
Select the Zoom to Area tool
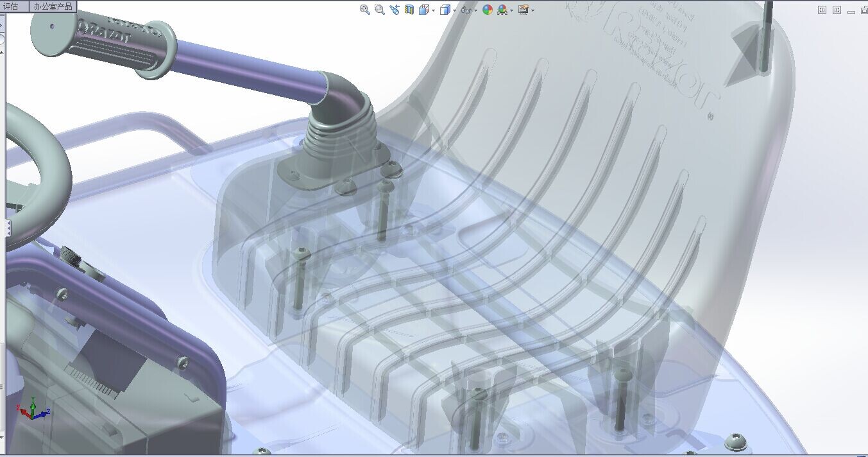coord(380,10)
